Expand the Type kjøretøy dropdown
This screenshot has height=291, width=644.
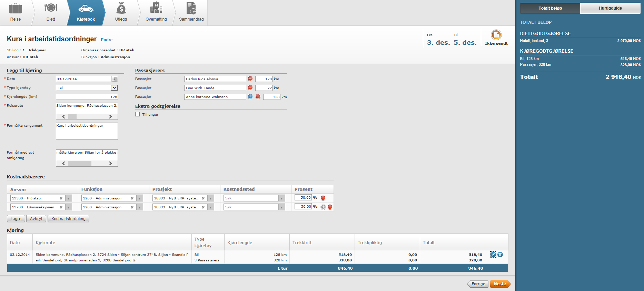tap(114, 88)
